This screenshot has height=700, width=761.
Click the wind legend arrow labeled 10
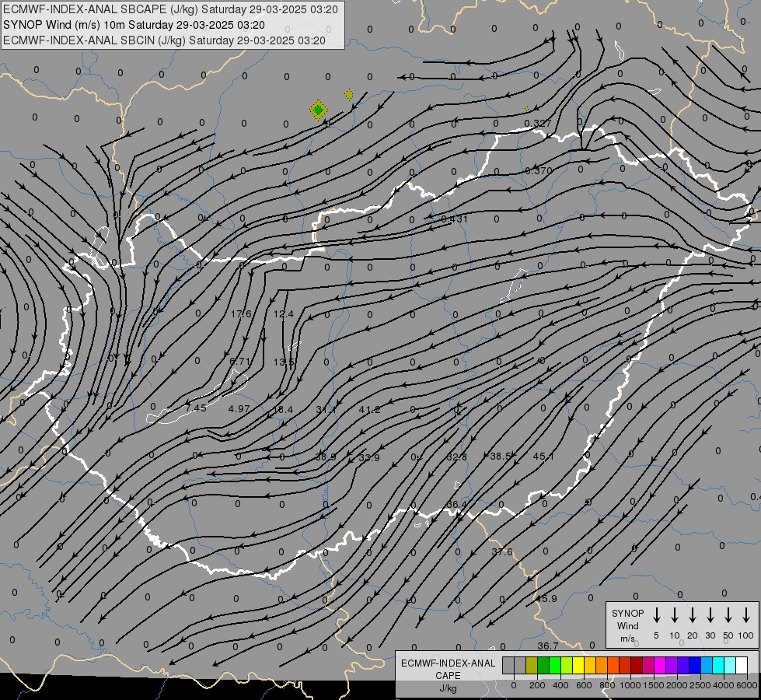(674, 615)
